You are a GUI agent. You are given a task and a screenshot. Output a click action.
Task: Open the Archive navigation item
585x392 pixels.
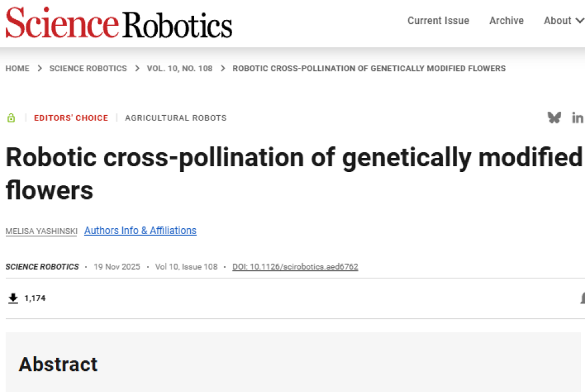(507, 21)
